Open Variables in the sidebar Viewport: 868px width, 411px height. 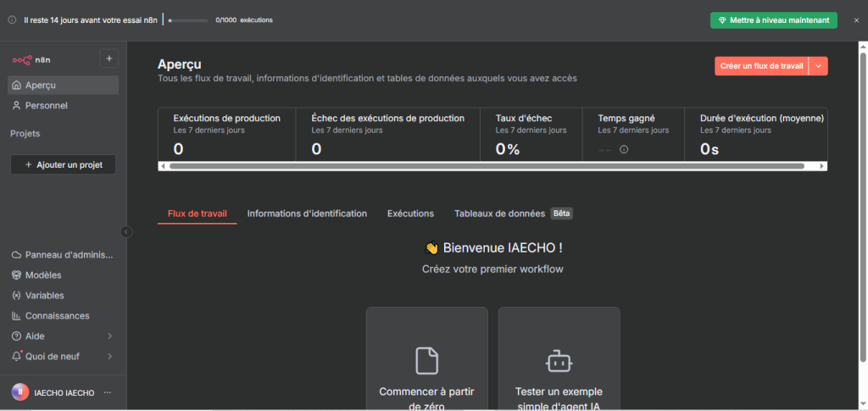coord(63,296)
